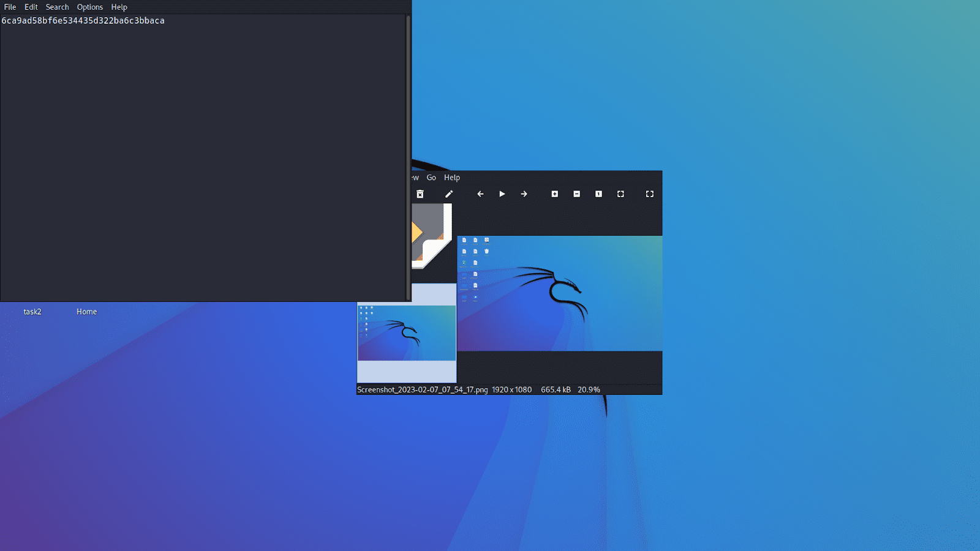Open the text editor Help menu
Screen dimensions: 980x551
119,7
